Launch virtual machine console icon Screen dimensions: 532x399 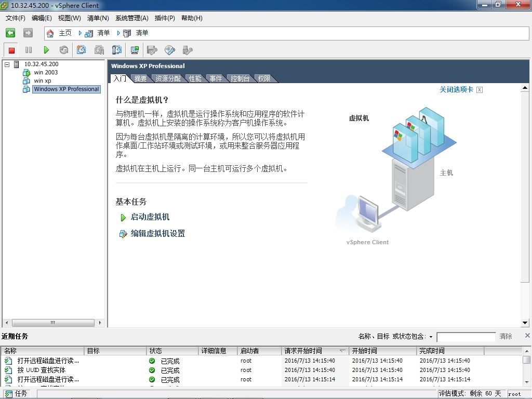coord(135,50)
